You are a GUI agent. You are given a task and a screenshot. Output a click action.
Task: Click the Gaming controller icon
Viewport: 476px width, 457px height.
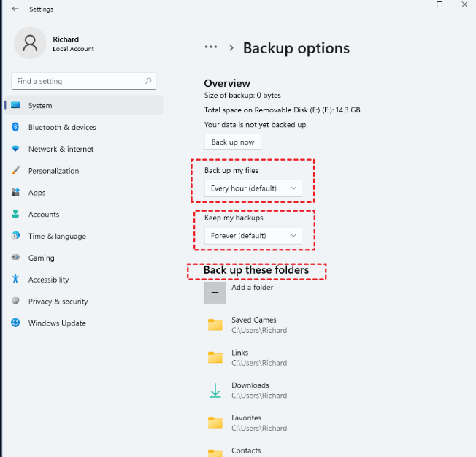(15, 258)
